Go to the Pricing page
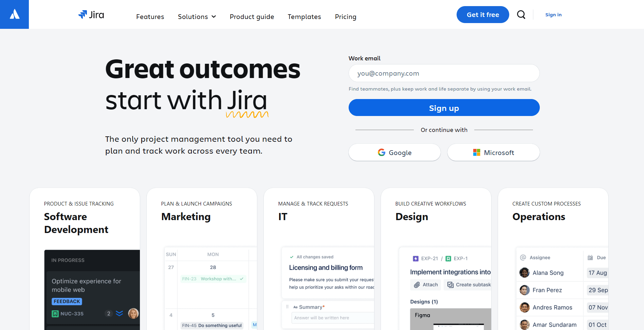644x330 pixels. pyautogui.click(x=345, y=17)
